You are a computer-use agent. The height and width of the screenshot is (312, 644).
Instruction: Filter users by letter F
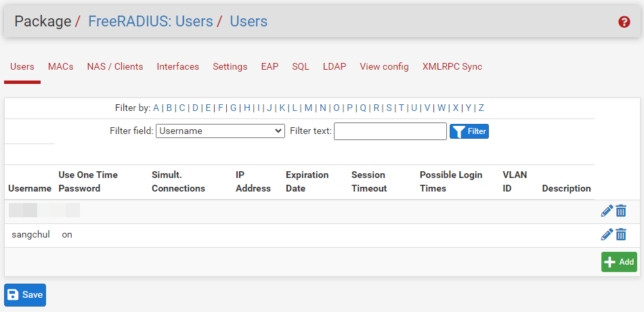221,108
